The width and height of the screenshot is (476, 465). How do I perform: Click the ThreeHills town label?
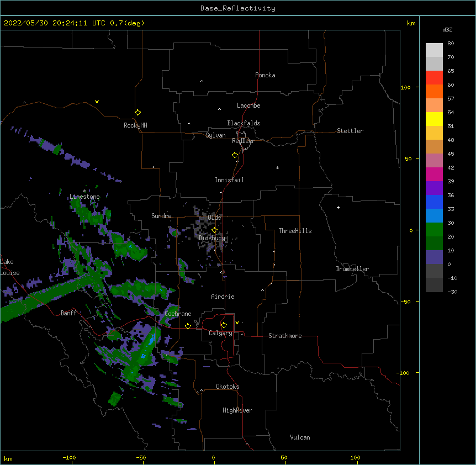(295, 231)
